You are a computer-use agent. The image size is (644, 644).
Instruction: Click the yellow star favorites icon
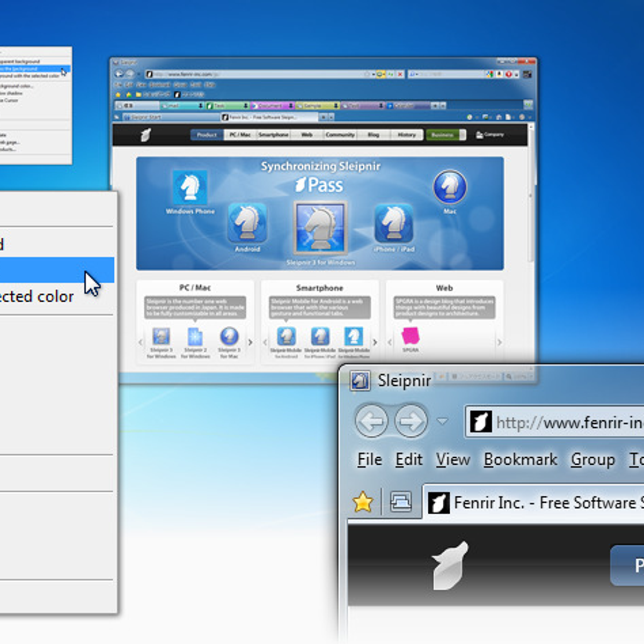tap(363, 502)
